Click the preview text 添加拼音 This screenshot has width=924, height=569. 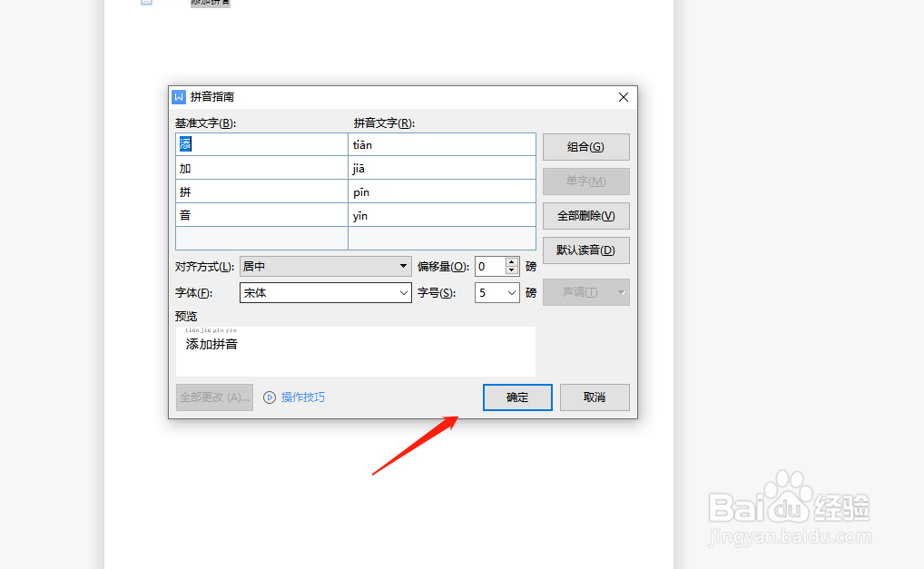click(x=211, y=344)
